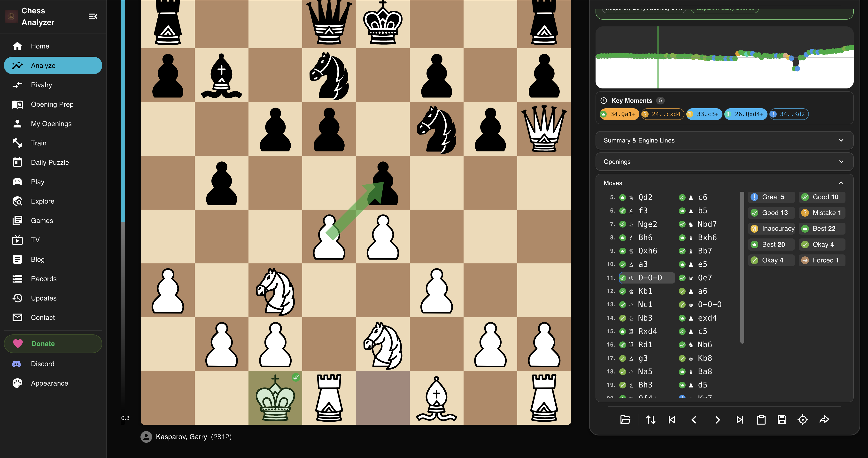Open a game file with the folder icon
868x458 pixels.
click(x=625, y=419)
